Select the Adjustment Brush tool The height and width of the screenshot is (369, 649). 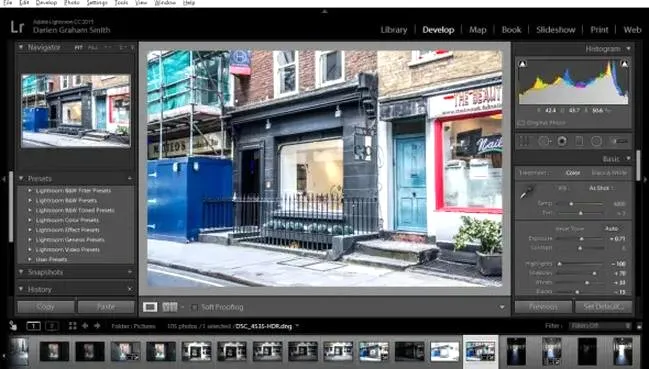tap(619, 141)
